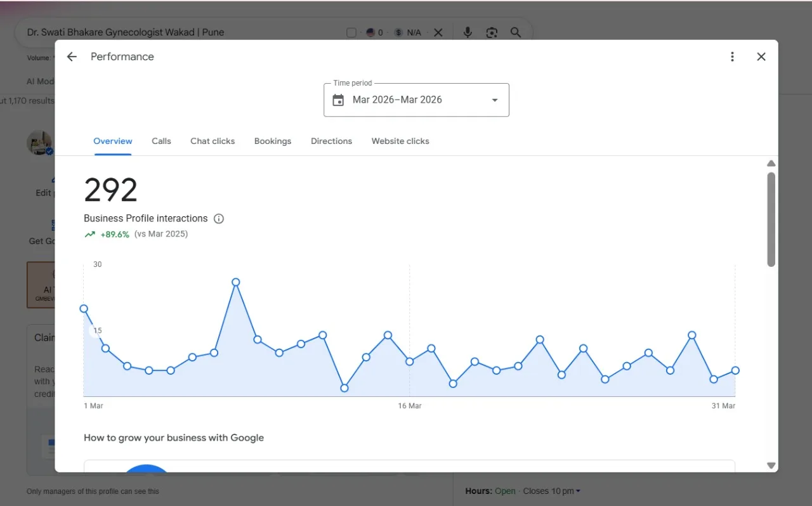Start voice search with the microphone icon
This screenshot has width=812, height=506.
[x=468, y=32]
